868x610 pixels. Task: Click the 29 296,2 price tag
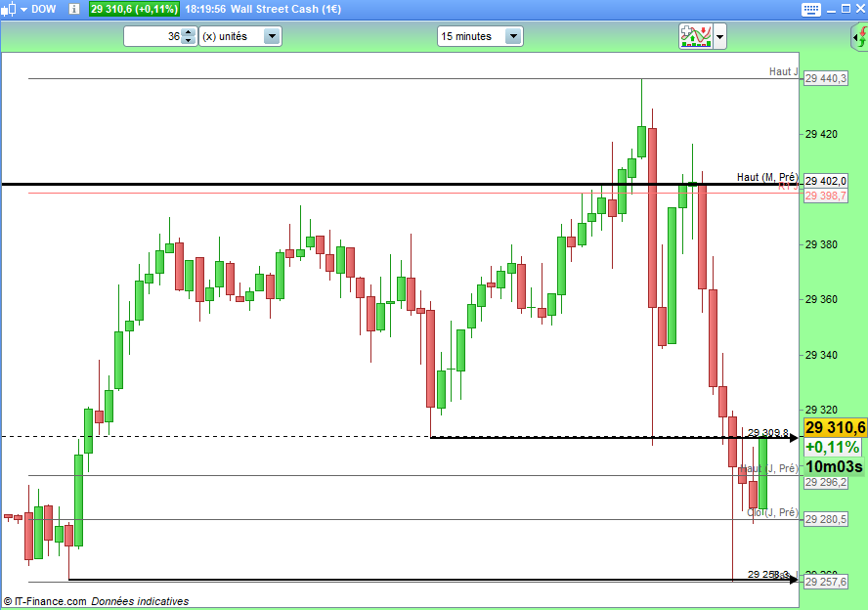[x=825, y=483]
